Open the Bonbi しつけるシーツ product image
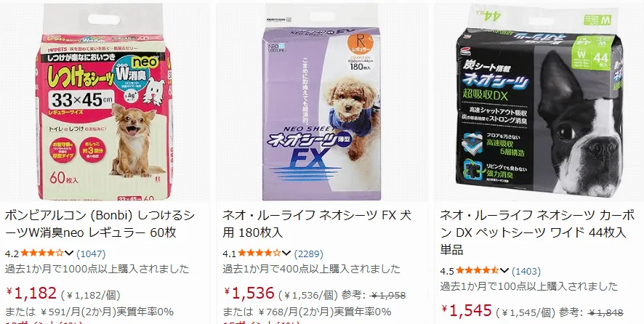 pos(105,102)
